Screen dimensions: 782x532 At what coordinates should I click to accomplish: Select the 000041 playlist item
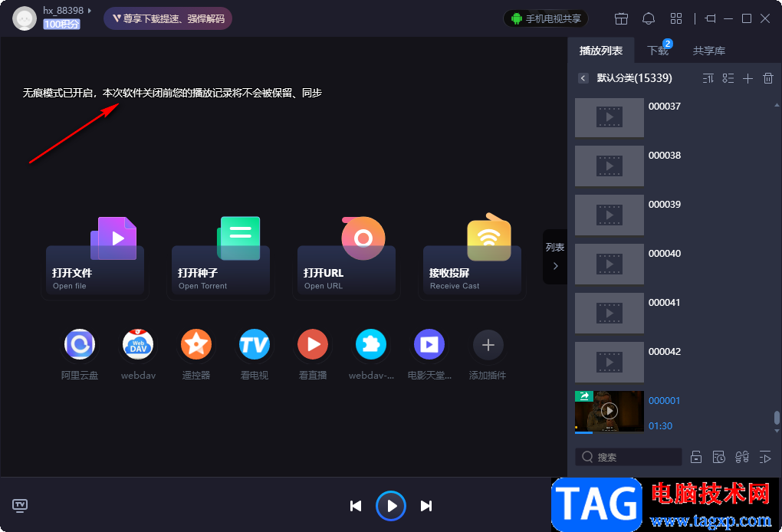pos(674,313)
